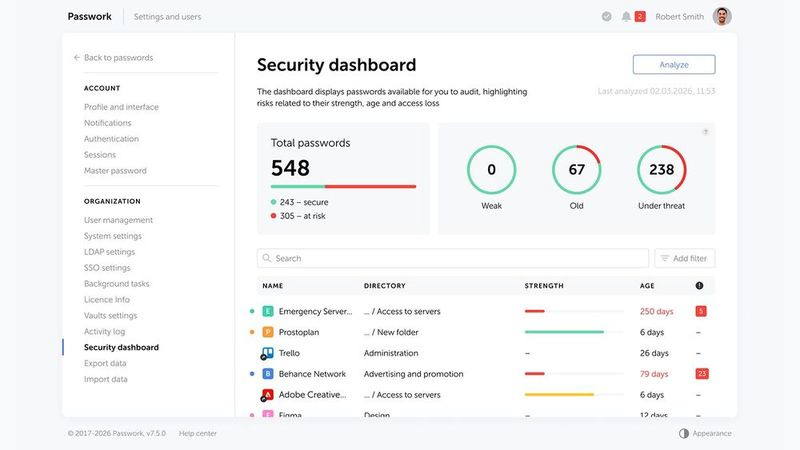Screen dimensions: 800x450
Task: Click the 'Administration' directory for Trello
Action: [391, 353]
